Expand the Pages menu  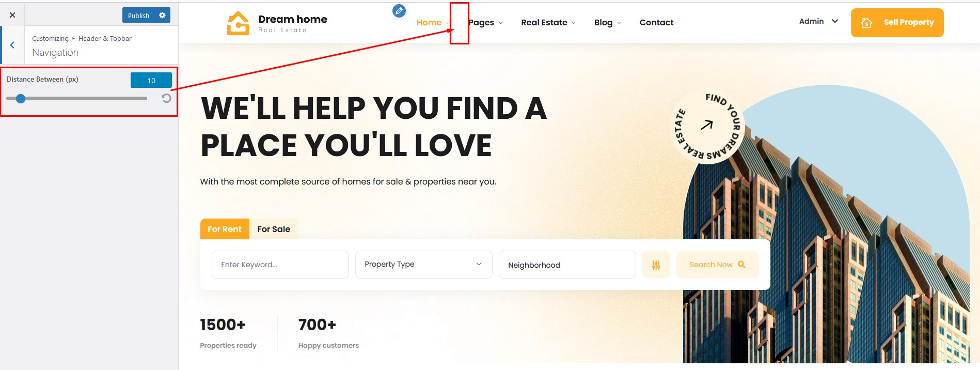click(485, 23)
